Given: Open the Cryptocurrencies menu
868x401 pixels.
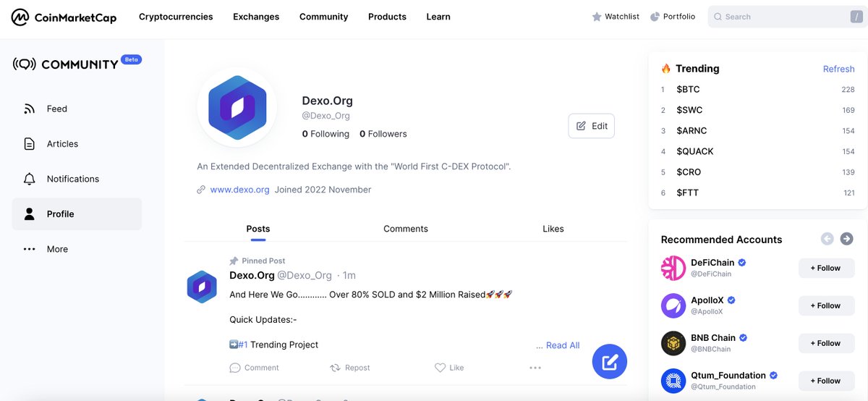Looking at the screenshot, I should (x=176, y=17).
